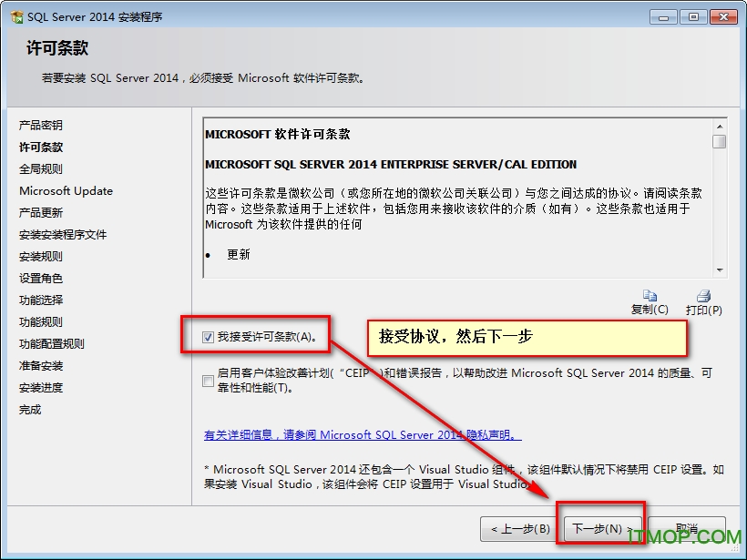Select Microsoft Update step in sidebar
The height and width of the screenshot is (560, 747).
pyautogui.click(x=67, y=191)
